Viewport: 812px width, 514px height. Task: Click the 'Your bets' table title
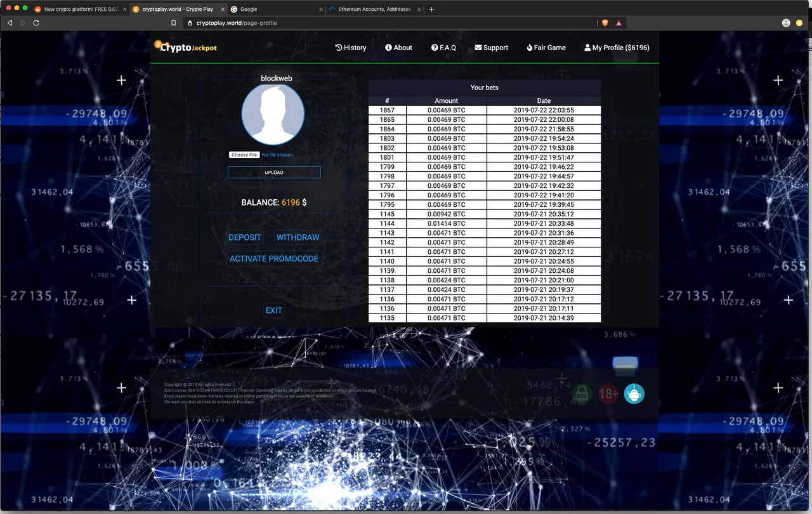click(485, 88)
